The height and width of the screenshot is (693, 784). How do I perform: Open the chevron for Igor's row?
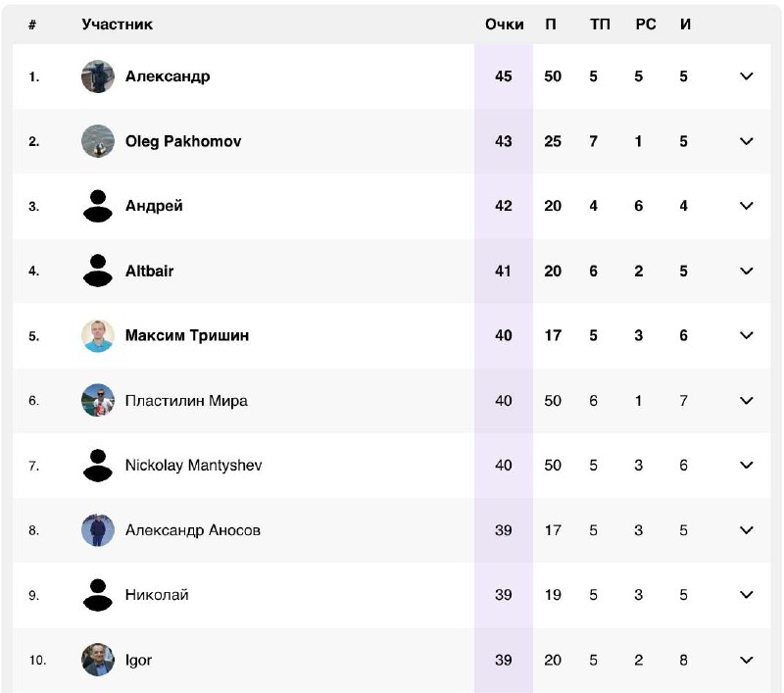746,660
